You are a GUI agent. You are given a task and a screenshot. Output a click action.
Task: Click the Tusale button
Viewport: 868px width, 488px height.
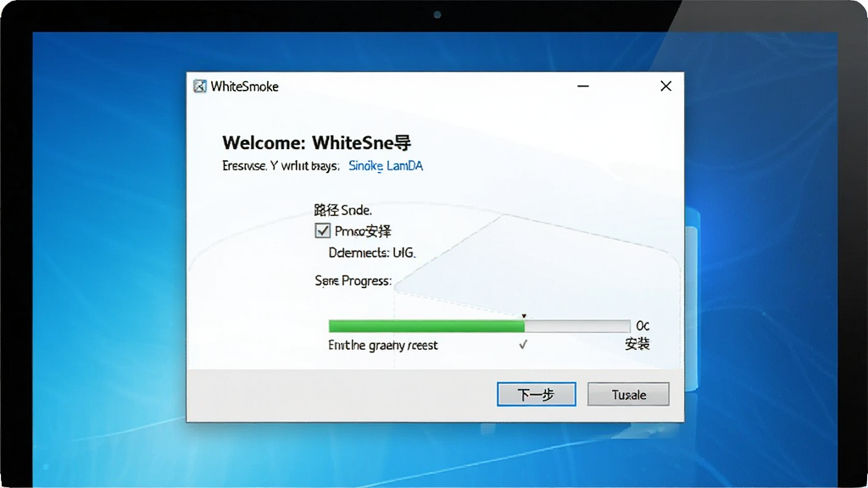[628, 394]
